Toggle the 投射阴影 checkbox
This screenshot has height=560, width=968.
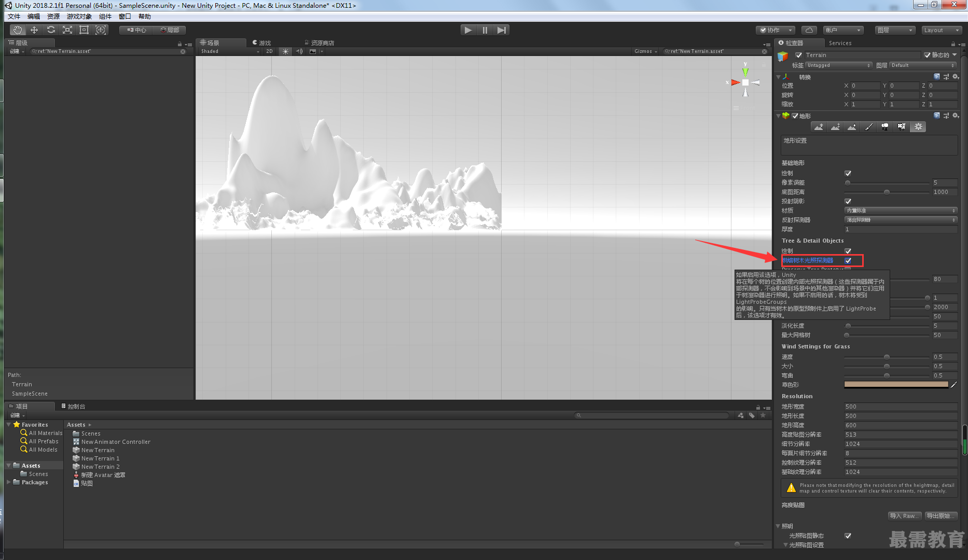[848, 201]
